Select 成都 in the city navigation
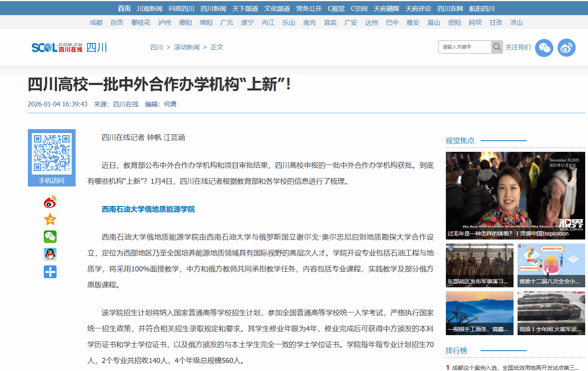 click(x=96, y=22)
